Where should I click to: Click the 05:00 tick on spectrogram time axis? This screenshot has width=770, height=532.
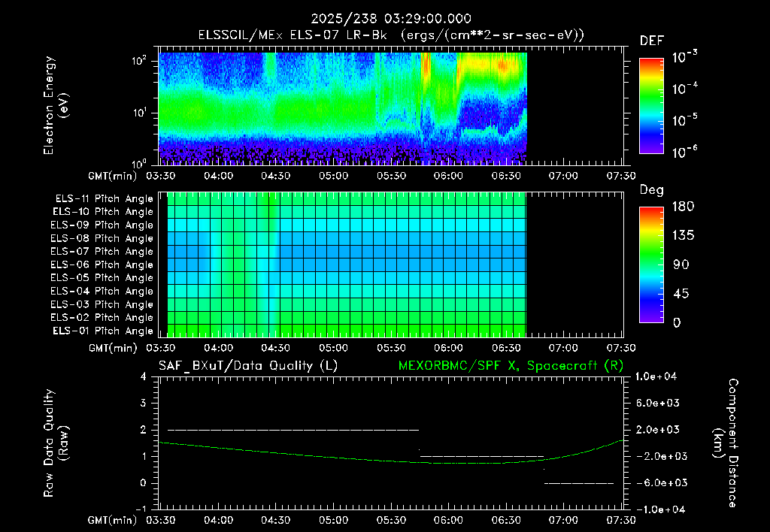pyautogui.click(x=333, y=176)
